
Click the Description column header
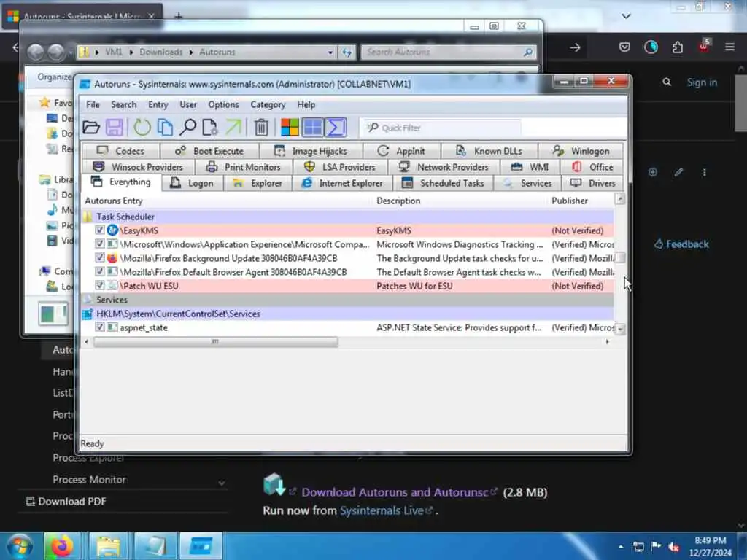pyautogui.click(x=398, y=201)
